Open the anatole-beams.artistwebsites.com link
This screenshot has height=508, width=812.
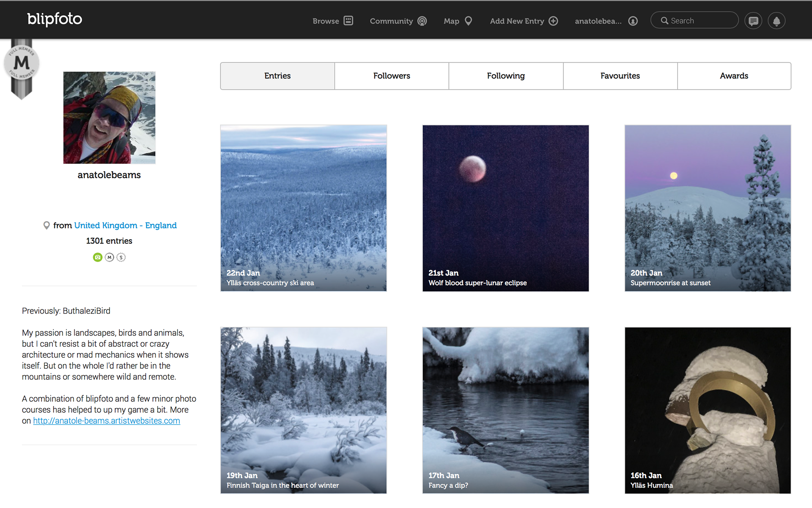107,421
